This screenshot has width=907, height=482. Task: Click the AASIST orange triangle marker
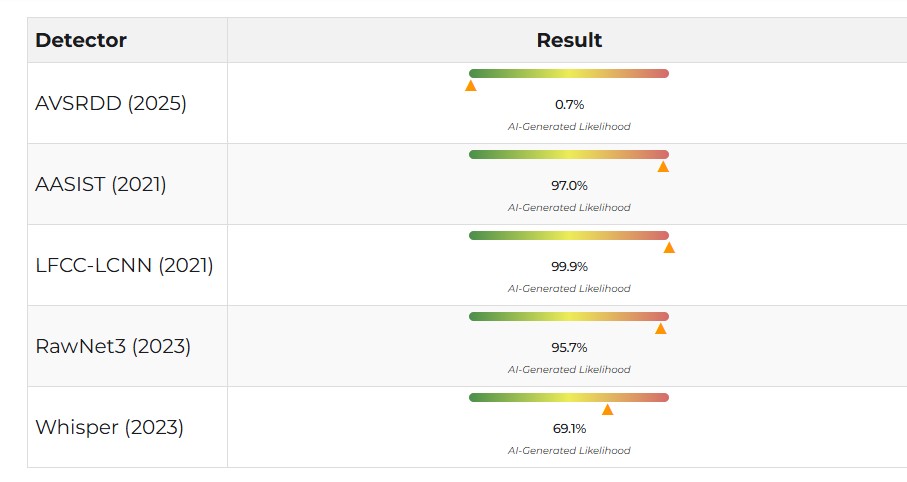(663, 167)
